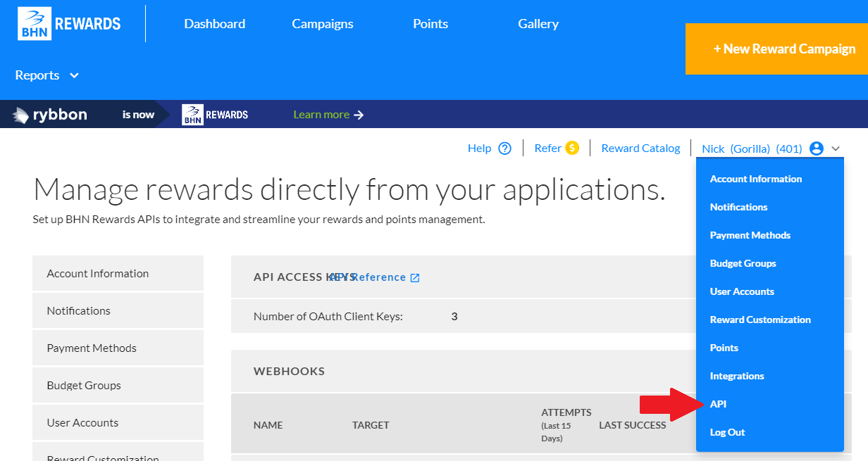This screenshot has width=868, height=461.
Task: Select User Accounts in dropdown menu
Action: coord(742,291)
